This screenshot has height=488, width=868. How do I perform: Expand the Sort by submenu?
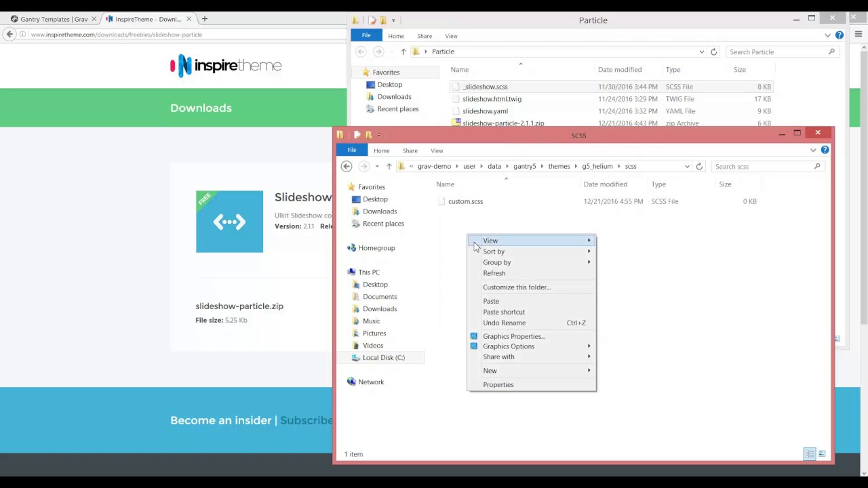tap(532, 251)
